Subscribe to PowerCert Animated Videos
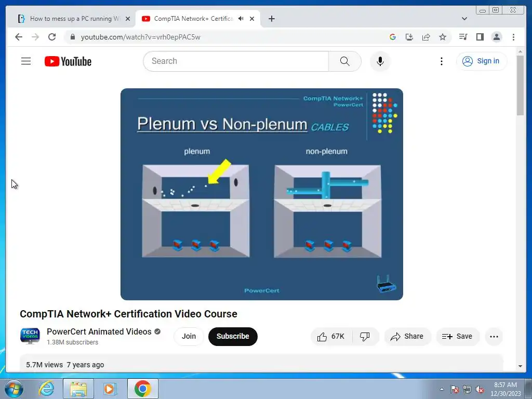Image resolution: width=532 pixels, height=399 pixels. pos(233,336)
